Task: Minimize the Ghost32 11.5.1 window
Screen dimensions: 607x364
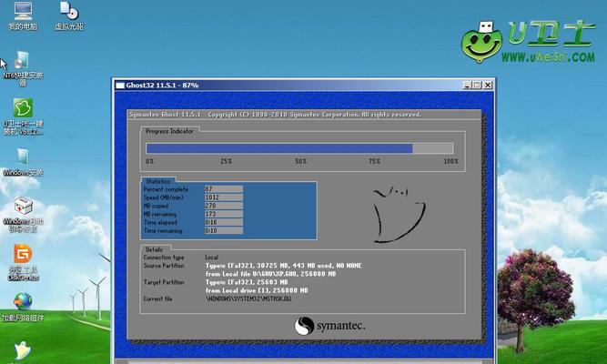Action: coord(467,85)
